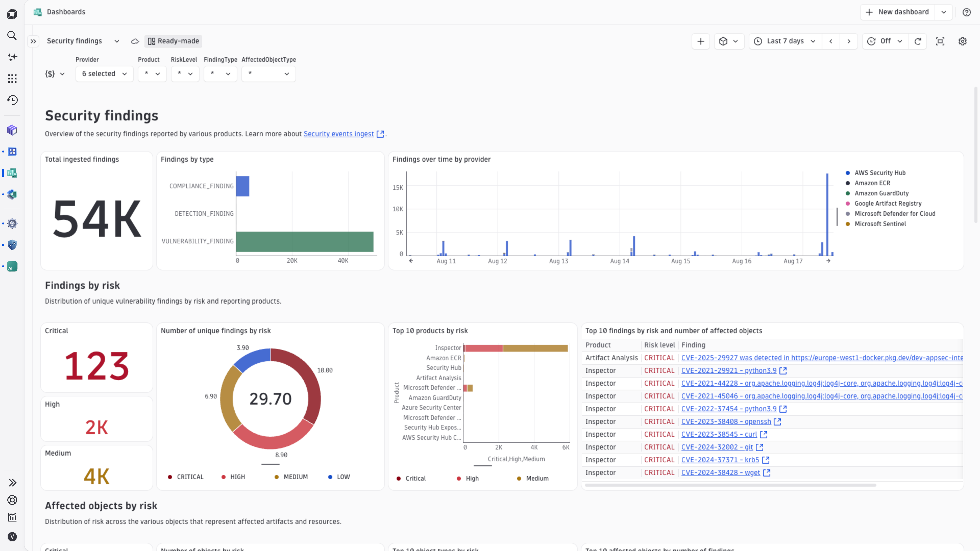980x551 pixels.
Task: Add a tile with the plus icon
Action: (x=701, y=41)
